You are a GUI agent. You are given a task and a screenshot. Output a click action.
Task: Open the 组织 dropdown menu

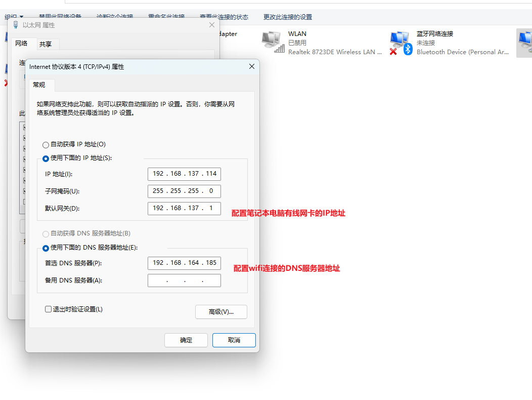(14, 17)
